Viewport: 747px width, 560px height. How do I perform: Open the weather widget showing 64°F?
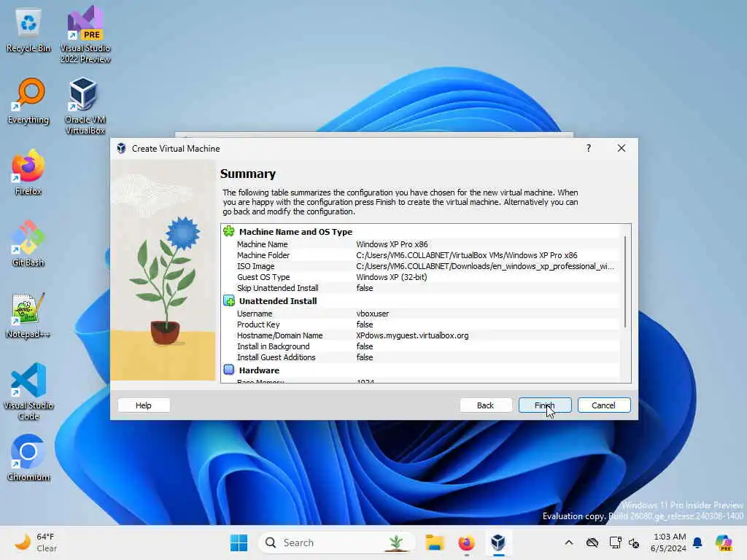[36, 542]
